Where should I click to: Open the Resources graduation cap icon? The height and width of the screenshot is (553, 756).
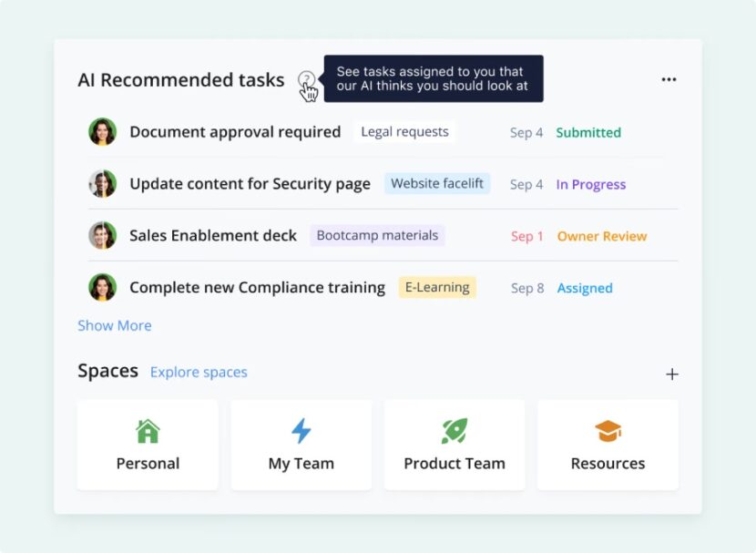click(x=607, y=428)
